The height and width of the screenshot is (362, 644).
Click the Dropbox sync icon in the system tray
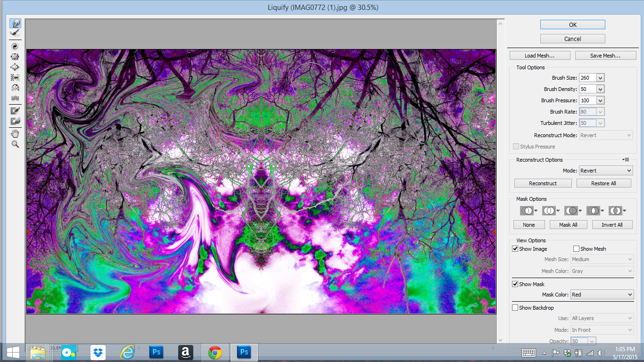[568, 353]
